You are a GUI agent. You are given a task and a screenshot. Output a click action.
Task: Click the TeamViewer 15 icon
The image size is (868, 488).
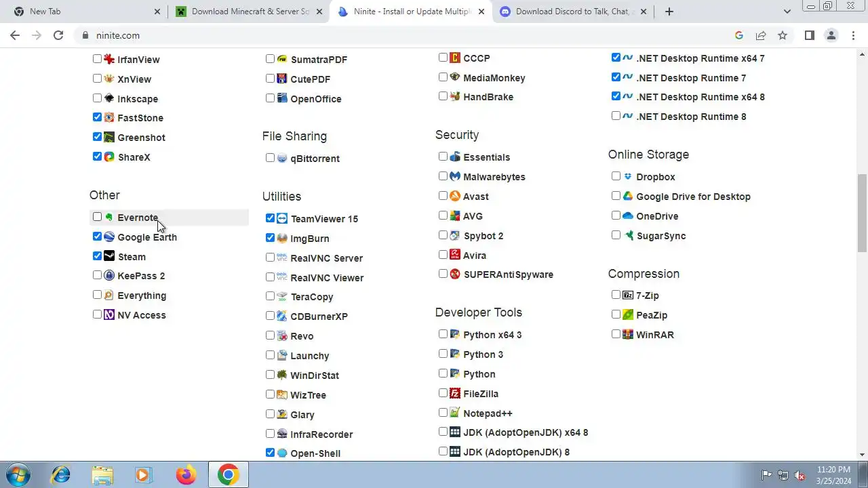pos(282,218)
